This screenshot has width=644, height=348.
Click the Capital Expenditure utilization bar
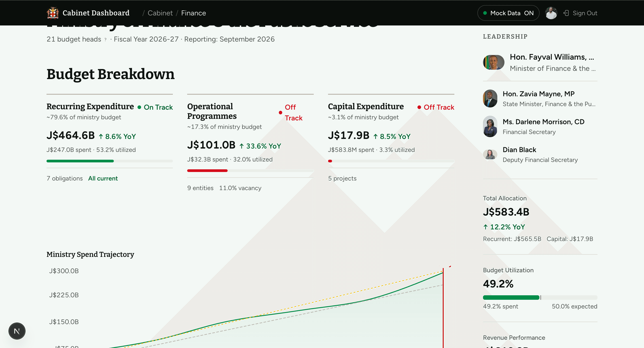point(391,161)
